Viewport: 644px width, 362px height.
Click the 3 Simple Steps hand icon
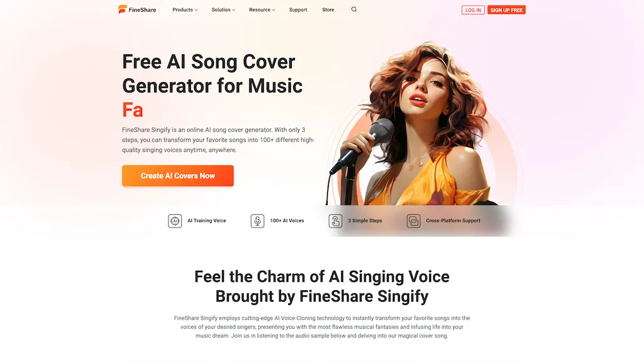pyautogui.click(x=336, y=221)
